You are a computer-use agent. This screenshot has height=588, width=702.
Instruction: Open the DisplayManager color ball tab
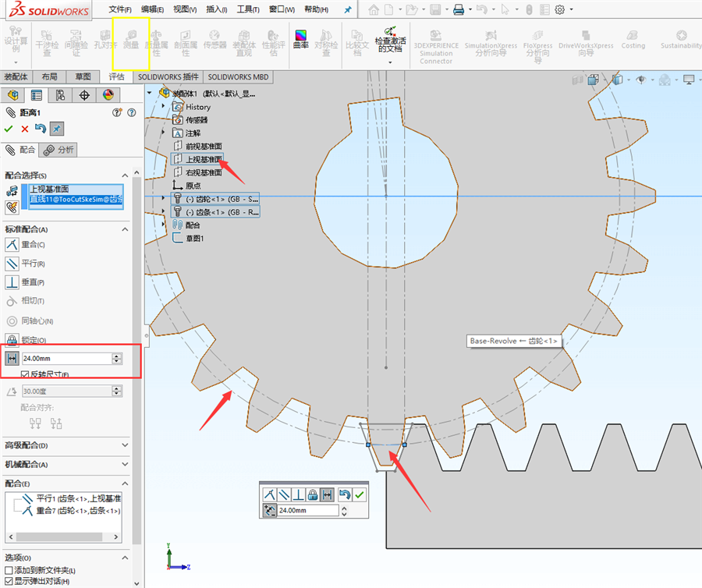point(108,95)
